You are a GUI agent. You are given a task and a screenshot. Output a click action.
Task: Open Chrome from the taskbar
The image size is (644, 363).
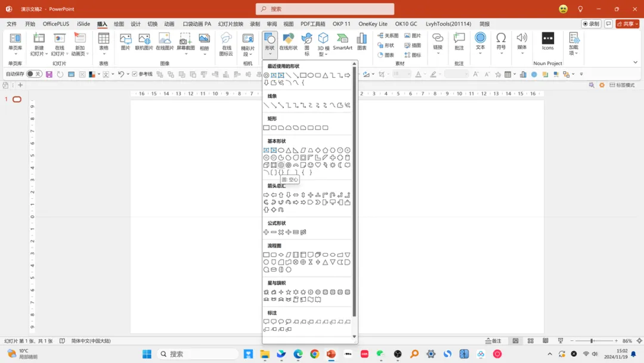point(315,354)
